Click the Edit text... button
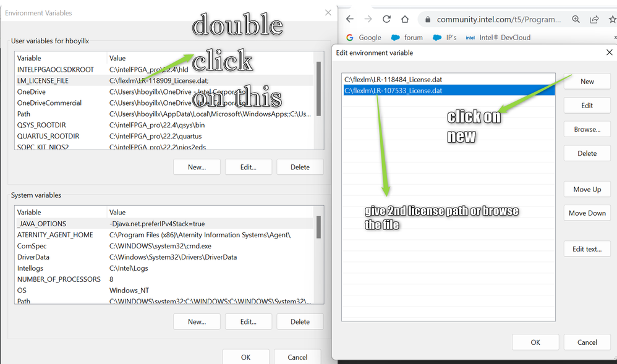This screenshot has height=364, width=617. [587, 248]
